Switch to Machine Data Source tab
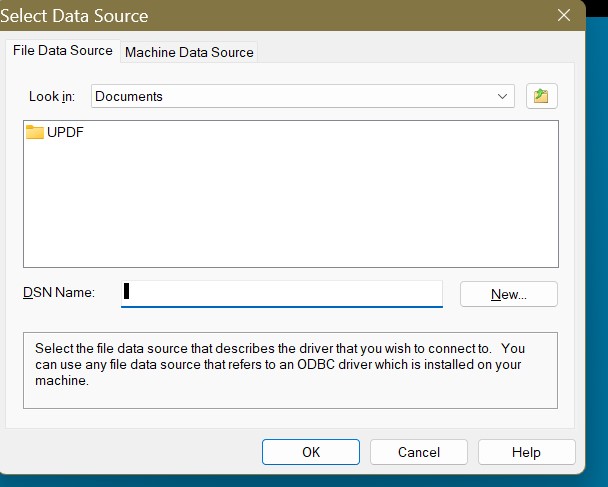This screenshot has width=608, height=487. click(189, 52)
